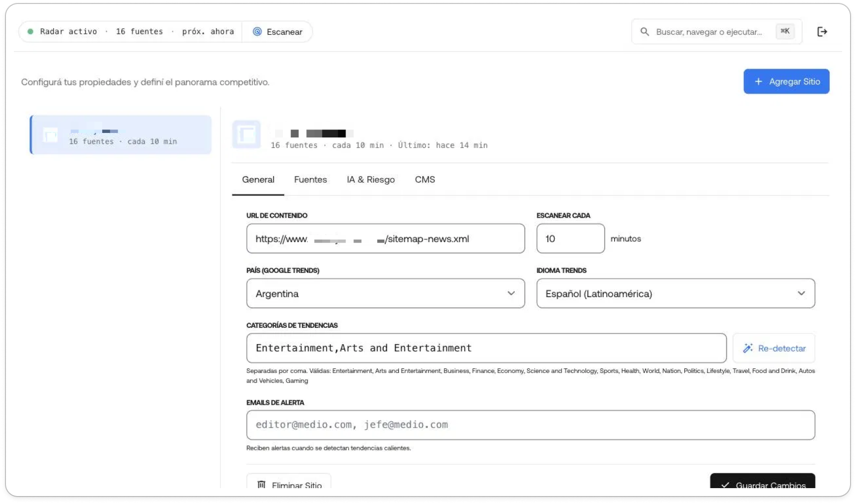
Task: Click the checkmark on Guardar Cambios
Action: (x=725, y=485)
